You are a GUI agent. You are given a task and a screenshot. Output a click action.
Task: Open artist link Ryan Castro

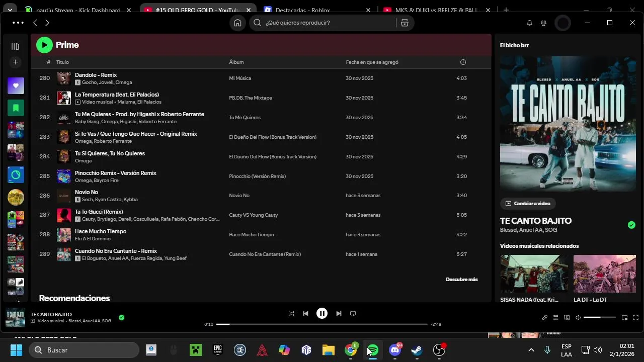(108, 200)
